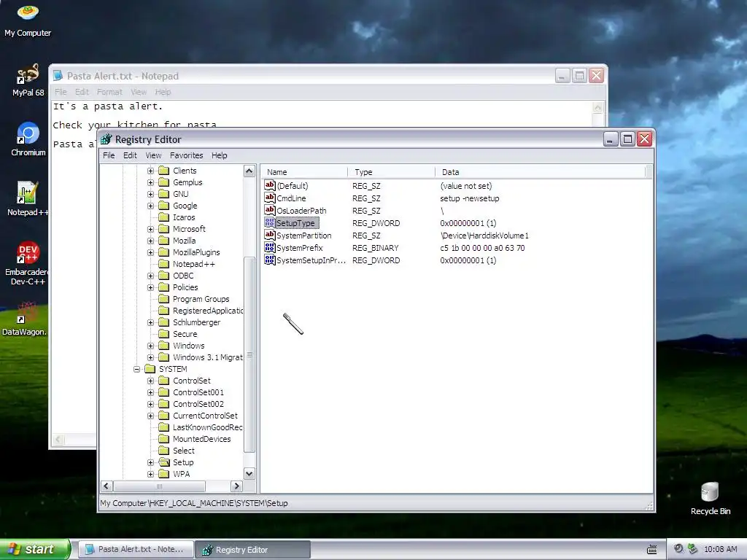Click tree scrollbar down arrow
This screenshot has width=747, height=560.
click(x=249, y=474)
